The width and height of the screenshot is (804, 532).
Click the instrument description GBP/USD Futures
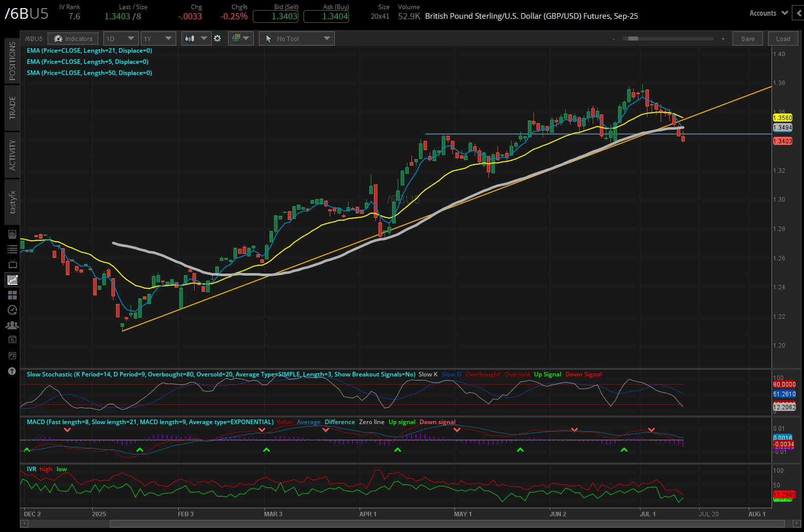pos(531,16)
